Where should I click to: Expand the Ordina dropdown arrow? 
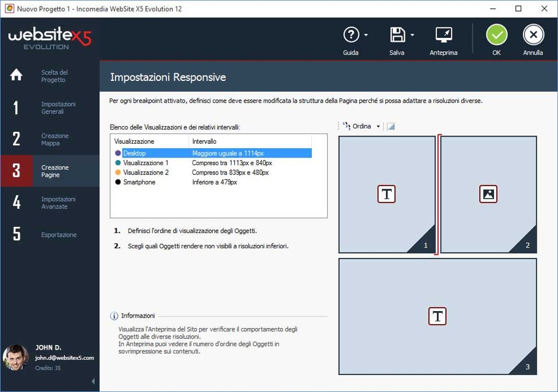[x=378, y=126]
